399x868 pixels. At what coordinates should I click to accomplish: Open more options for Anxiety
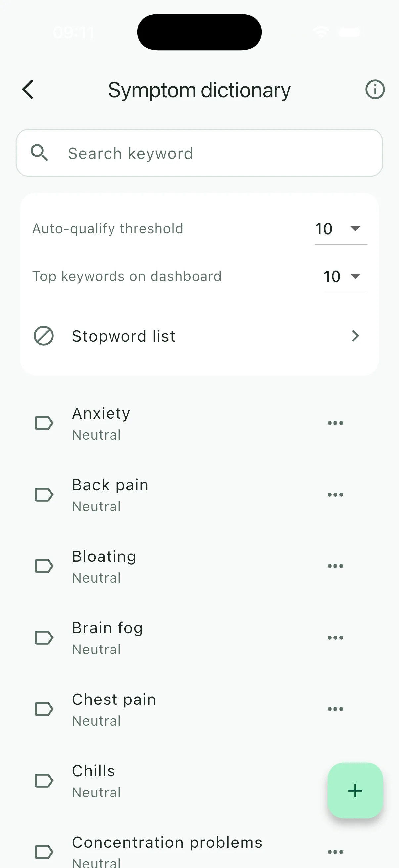pos(335,423)
